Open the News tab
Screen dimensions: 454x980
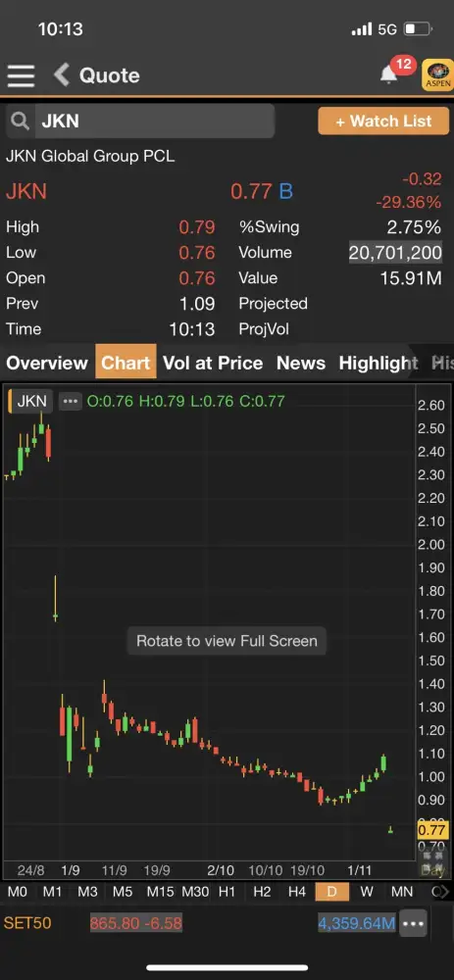301,364
